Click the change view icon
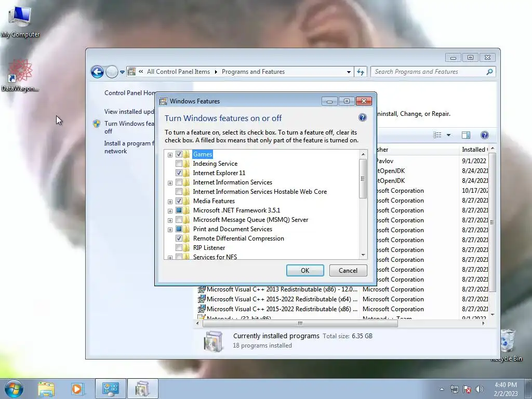This screenshot has width=532, height=399. [437, 135]
